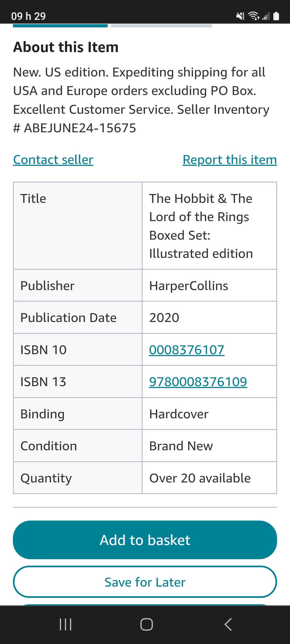Open ISBN 13 link 9780008376109
Image resolution: width=290 pixels, height=644 pixels.
[198, 382]
